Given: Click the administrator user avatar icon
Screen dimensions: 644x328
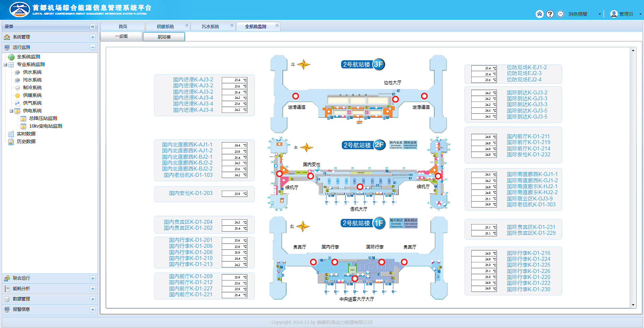Looking at the screenshot, I should [614, 14].
